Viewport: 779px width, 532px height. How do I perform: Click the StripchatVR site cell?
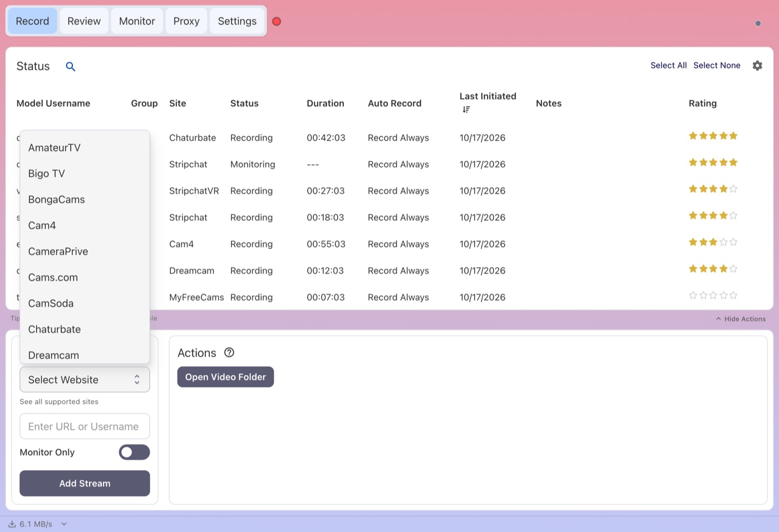coord(194,191)
